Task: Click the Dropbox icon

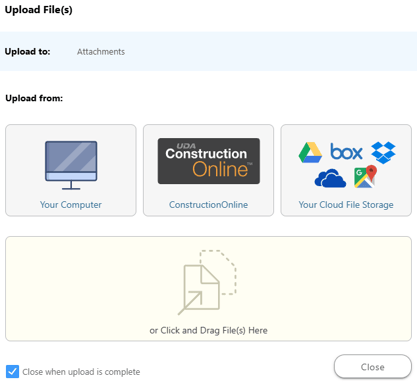Action: point(383,152)
